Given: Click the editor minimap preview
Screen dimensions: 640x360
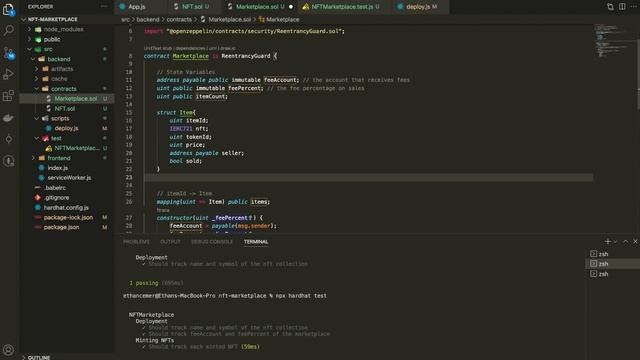Looking at the screenshot, I should click(x=612, y=41).
